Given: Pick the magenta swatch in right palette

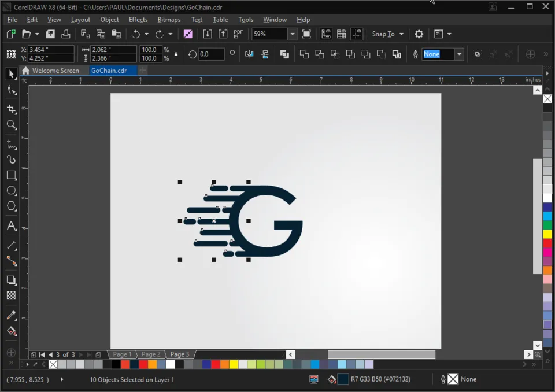Looking at the screenshot, I should click(x=547, y=252).
